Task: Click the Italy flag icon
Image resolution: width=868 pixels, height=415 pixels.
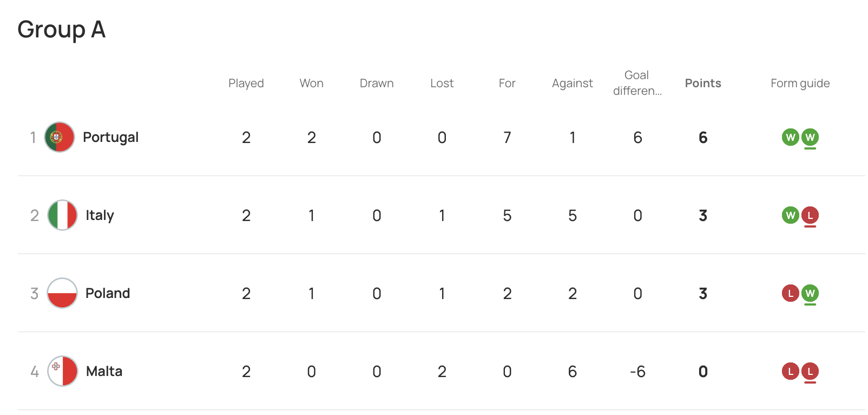Action: (62, 215)
